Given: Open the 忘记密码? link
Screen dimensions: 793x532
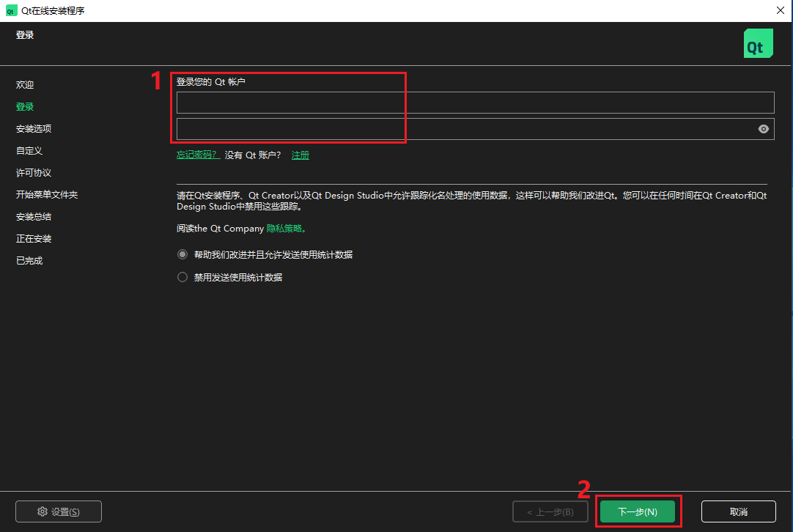Looking at the screenshot, I should coord(198,155).
